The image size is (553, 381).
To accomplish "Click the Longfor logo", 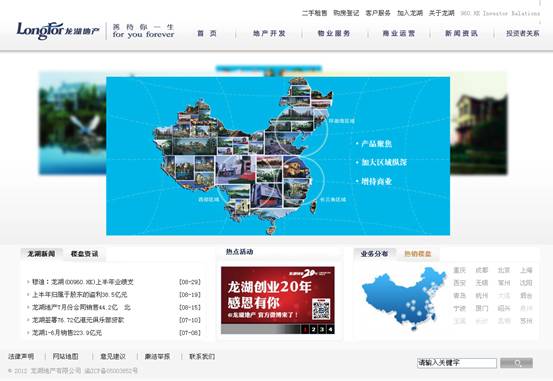I will [58, 31].
